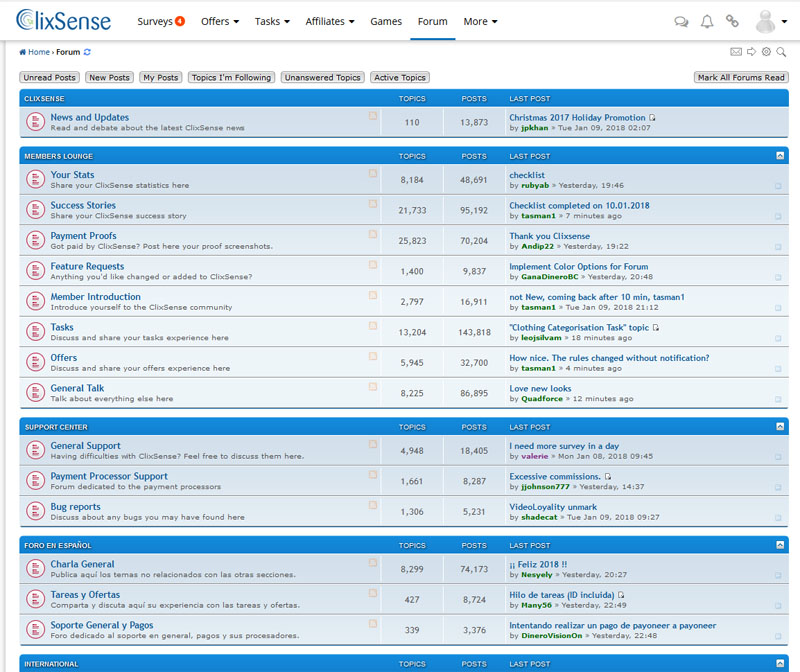Click Home in the breadcrumb
This screenshot has height=672, width=800.
tap(39, 52)
